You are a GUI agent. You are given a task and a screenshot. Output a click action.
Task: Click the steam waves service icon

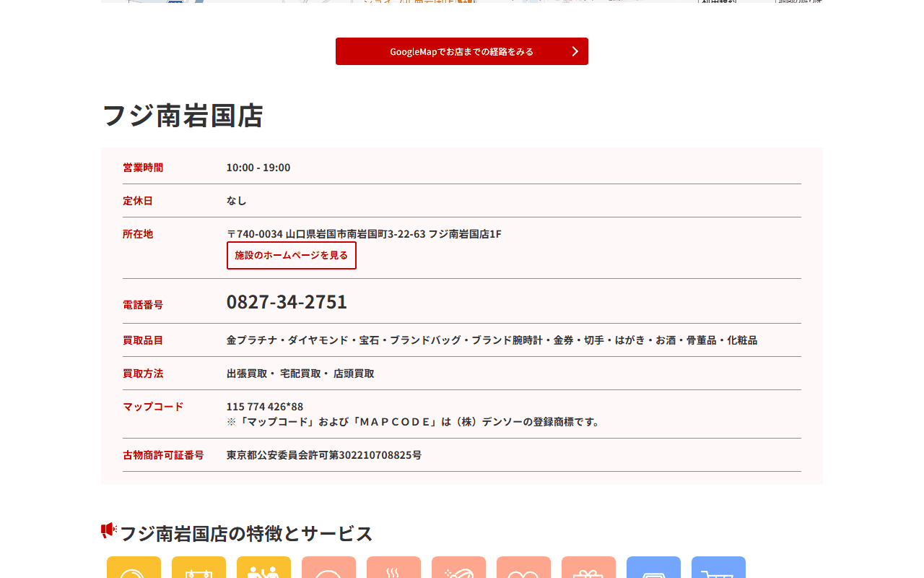point(393,567)
